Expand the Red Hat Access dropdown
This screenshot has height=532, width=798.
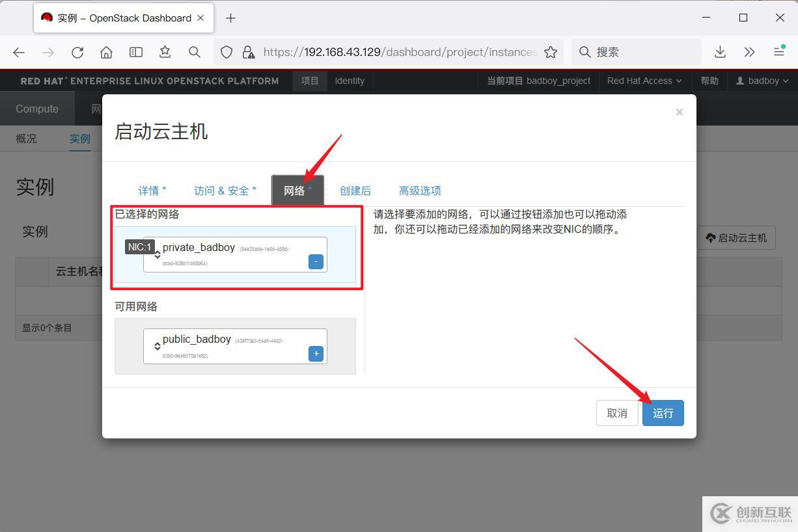pyautogui.click(x=644, y=81)
